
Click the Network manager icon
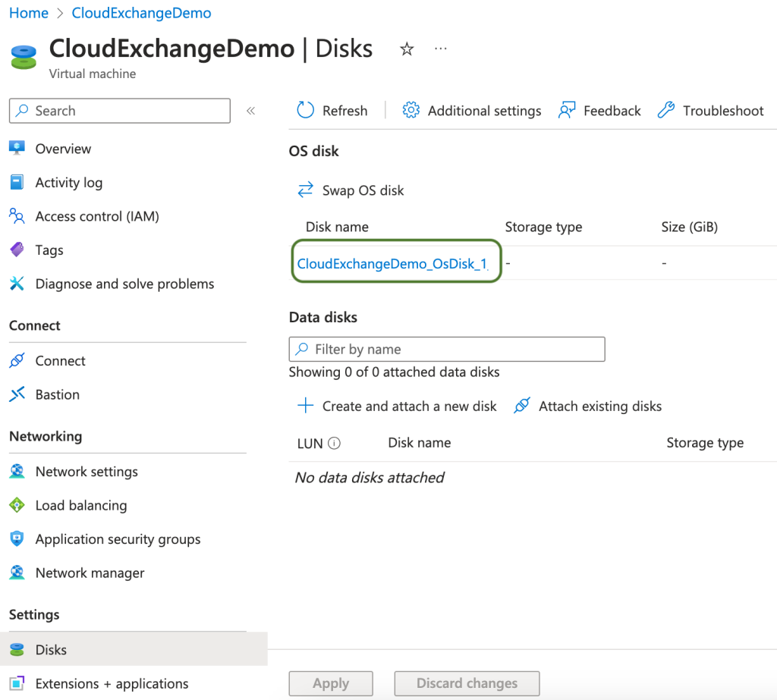tap(17, 572)
